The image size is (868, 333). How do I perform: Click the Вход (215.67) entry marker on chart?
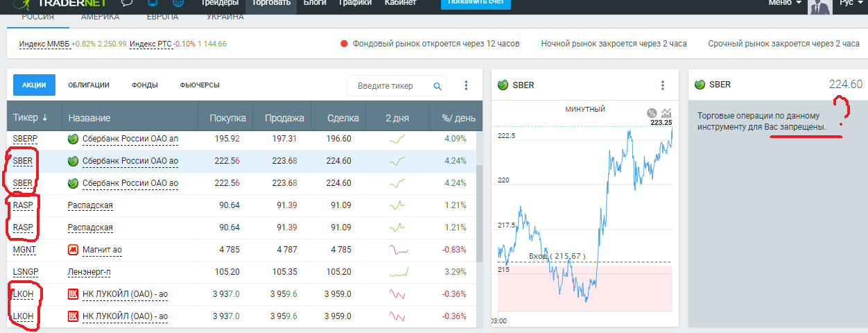557,256
